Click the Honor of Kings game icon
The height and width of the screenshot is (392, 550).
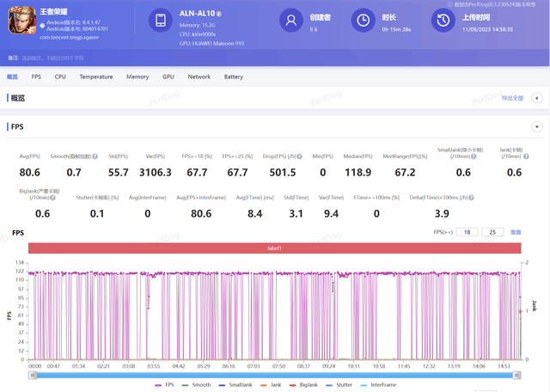pos(22,21)
